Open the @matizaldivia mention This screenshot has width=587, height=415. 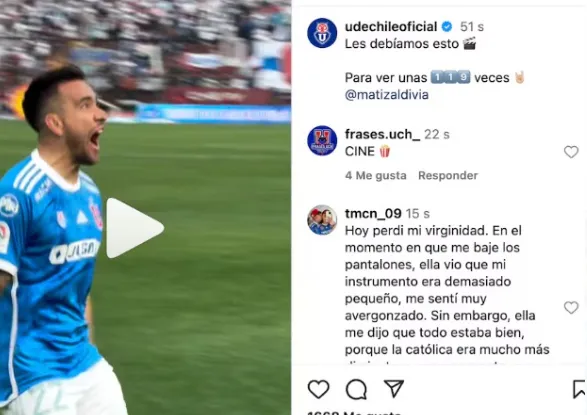(x=386, y=94)
